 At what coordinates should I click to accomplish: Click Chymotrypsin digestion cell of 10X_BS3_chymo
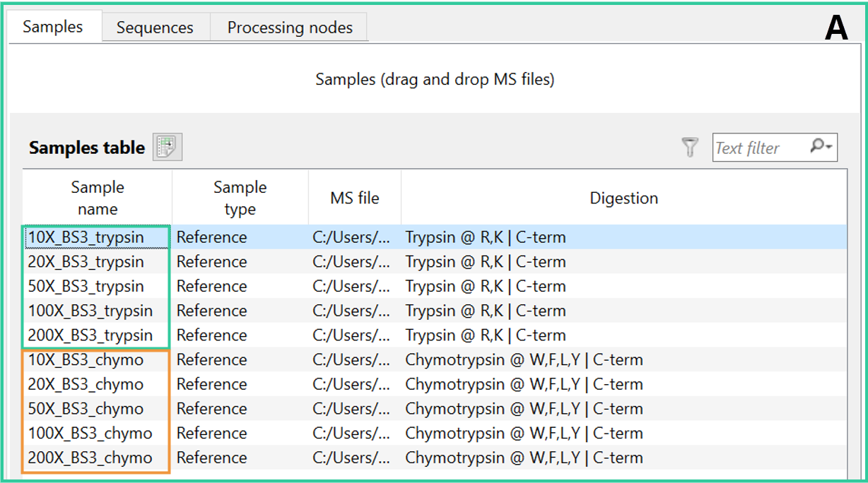(x=524, y=360)
